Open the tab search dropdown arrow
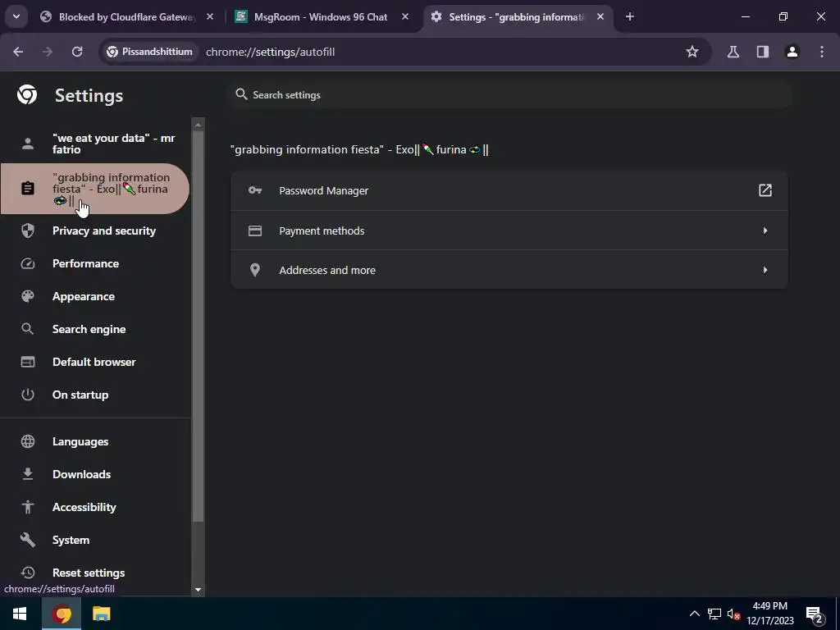The height and width of the screenshot is (630, 840). pyautogui.click(x=16, y=16)
